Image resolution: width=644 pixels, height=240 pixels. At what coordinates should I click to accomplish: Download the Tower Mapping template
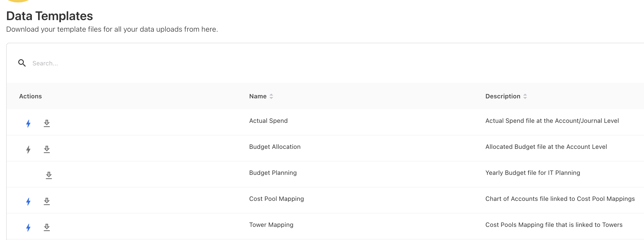pos(47,227)
